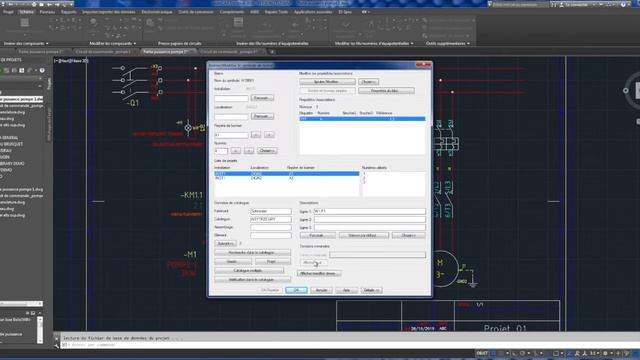This screenshot has width=640, height=360.
Task: Open the Panneau ribbon tab
Action: point(47,12)
